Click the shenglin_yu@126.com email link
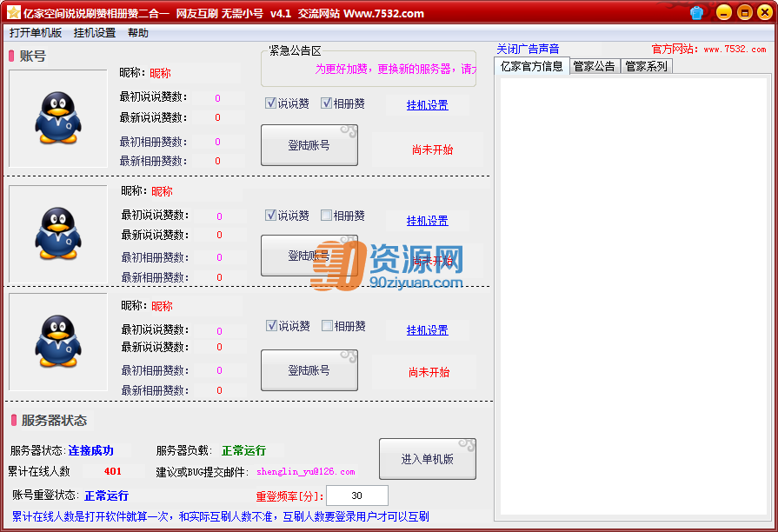778x532 pixels. pyautogui.click(x=306, y=471)
